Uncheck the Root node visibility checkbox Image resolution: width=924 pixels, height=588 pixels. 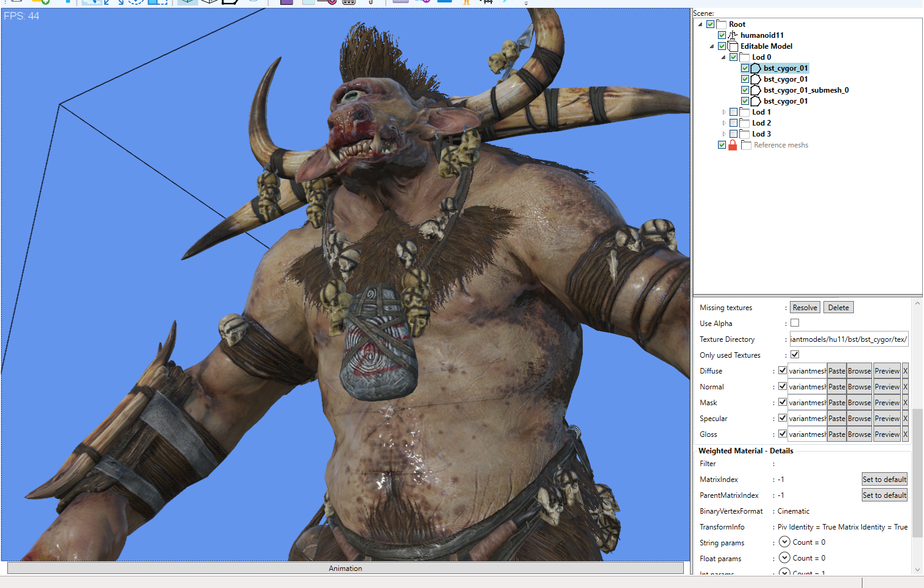pyautogui.click(x=710, y=24)
